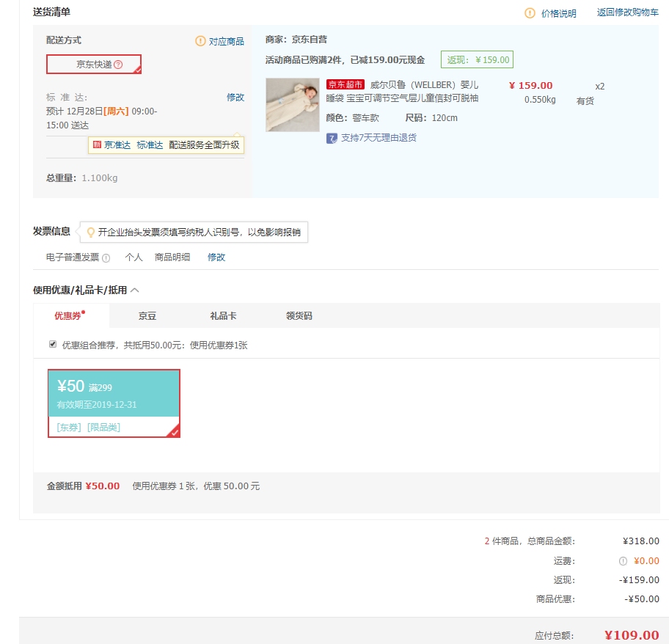
Task: Select 京东快递 delivery option
Action: 94,65
